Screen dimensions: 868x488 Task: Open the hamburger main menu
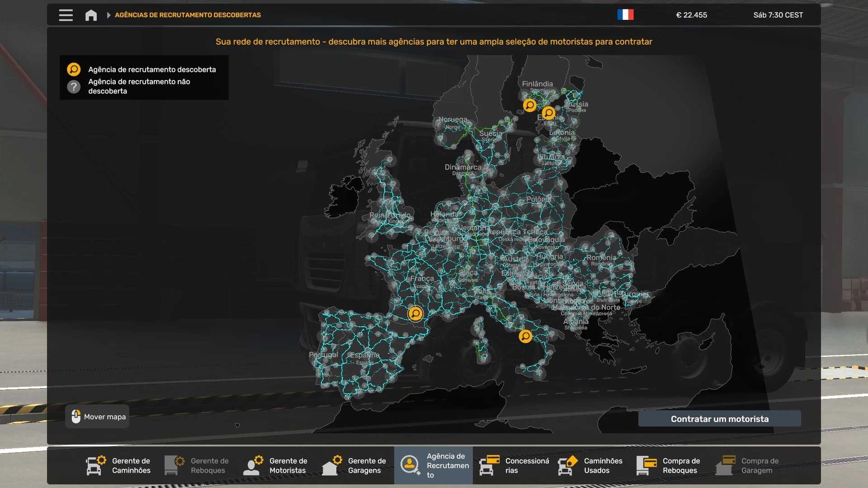[66, 15]
